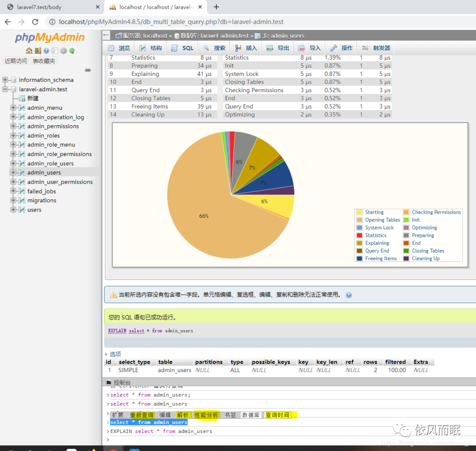
Task: View site information icon in address bar
Action: (x=52, y=22)
